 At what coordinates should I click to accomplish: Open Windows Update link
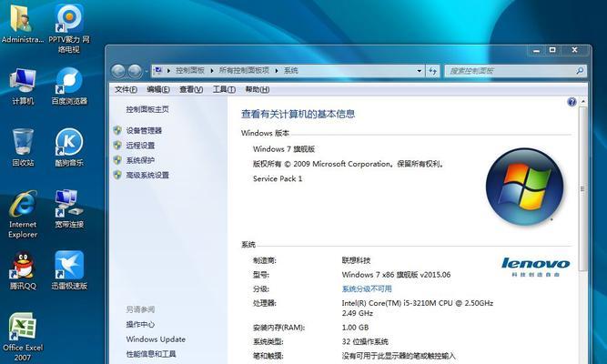tap(156, 339)
